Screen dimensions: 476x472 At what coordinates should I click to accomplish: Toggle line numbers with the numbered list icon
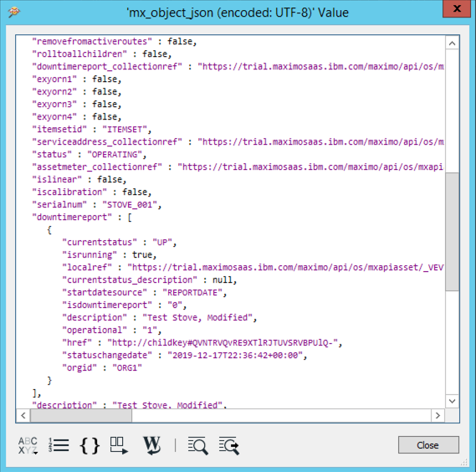tap(59, 445)
